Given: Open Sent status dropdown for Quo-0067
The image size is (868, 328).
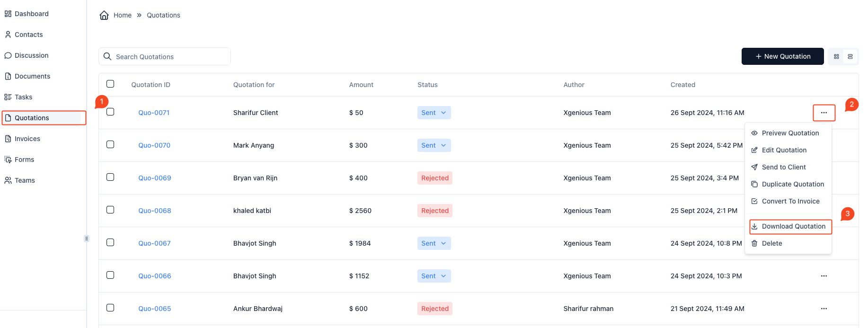Looking at the screenshot, I should pos(434,243).
